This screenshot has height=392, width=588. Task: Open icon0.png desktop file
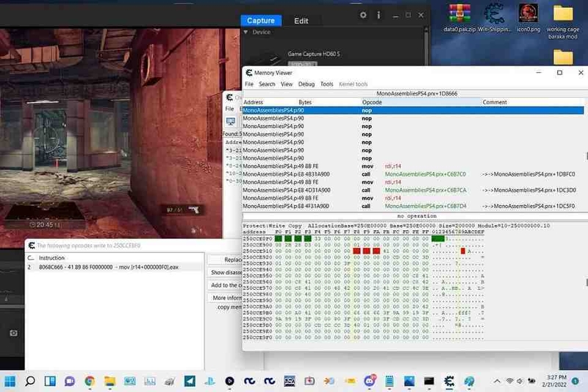pos(528,18)
